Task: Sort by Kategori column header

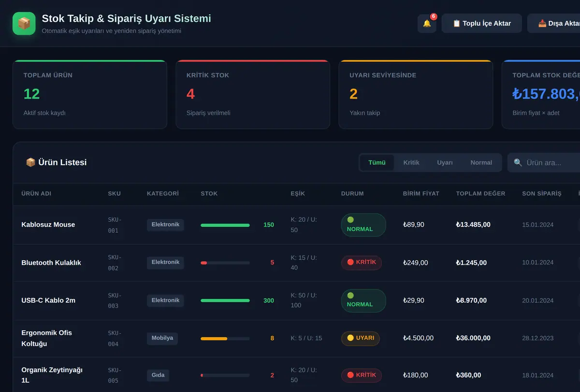Action: [x=163, y=193]
